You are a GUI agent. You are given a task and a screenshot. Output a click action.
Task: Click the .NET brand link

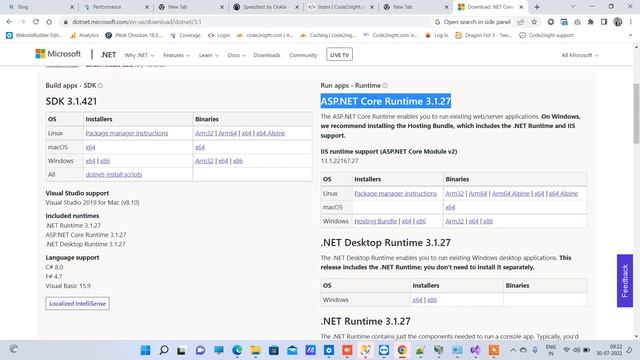point(108,55)
